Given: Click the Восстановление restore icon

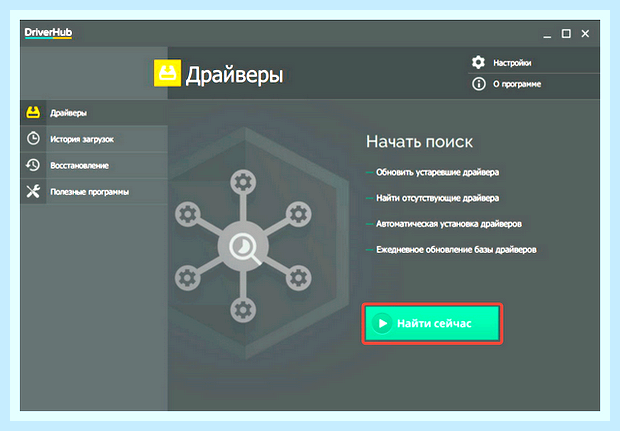Looking at the screenshot, I should [33, 165].
